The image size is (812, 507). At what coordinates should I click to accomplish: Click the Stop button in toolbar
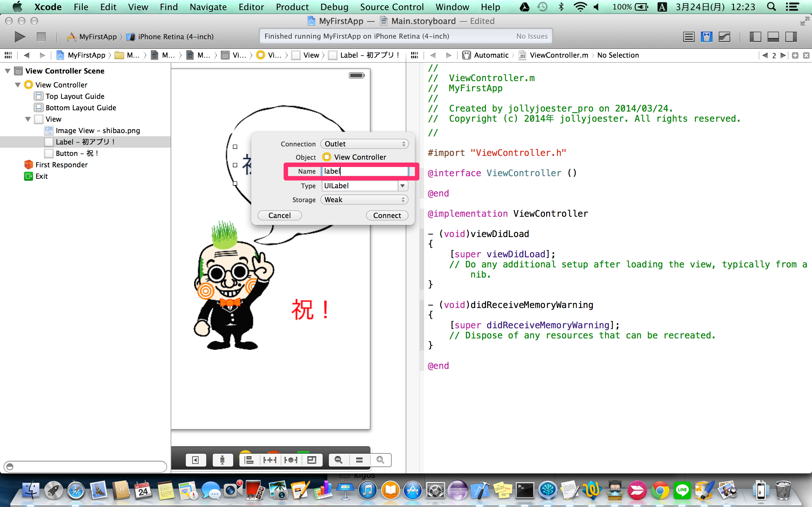tap(41, 36)
